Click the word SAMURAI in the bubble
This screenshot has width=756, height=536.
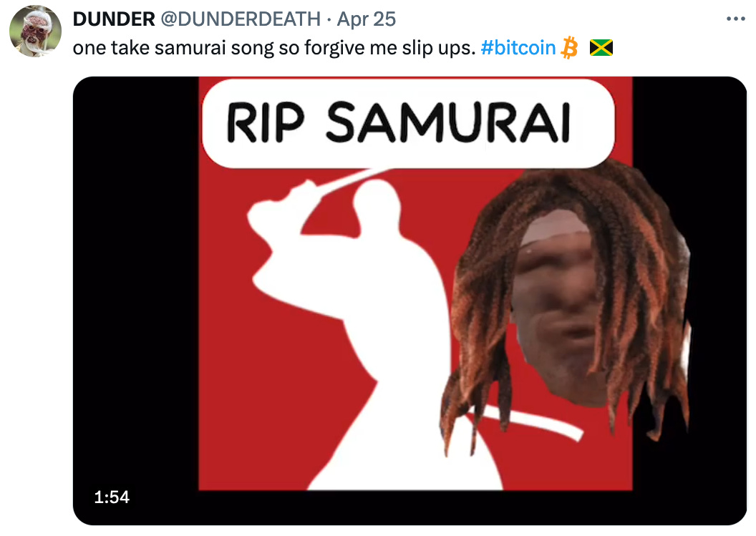click(448, 122)
